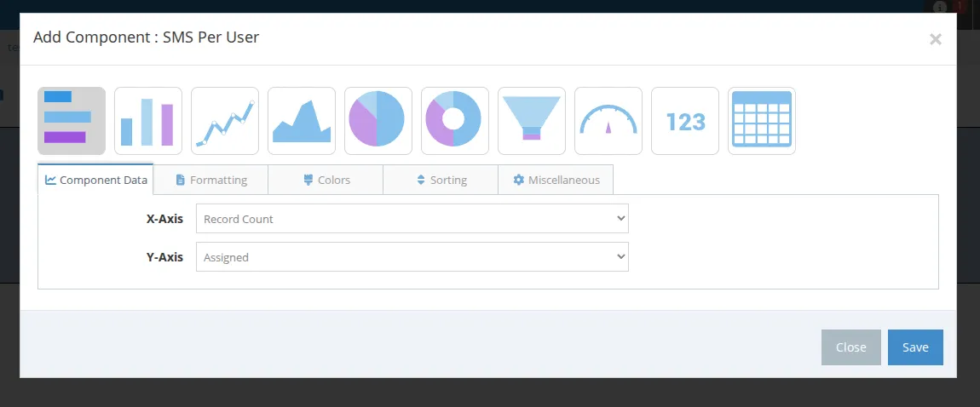
Task: Pick the line chart type
Action: (x=225, y=120)
